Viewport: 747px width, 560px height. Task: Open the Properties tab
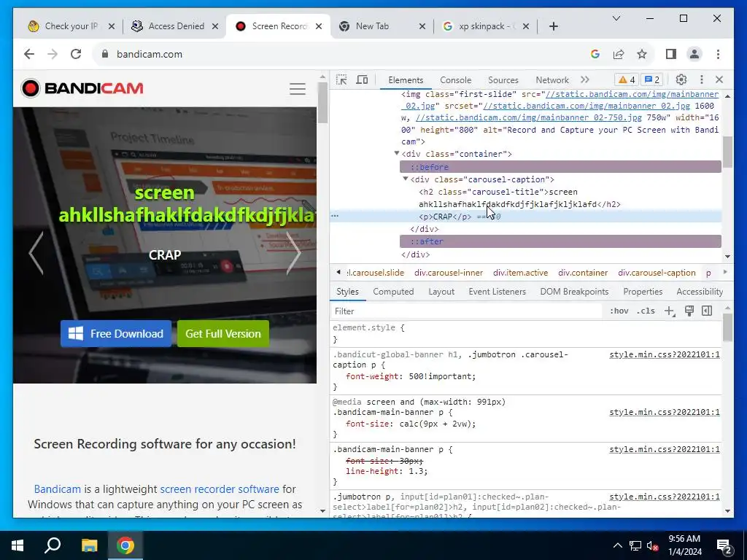point(643,292)
